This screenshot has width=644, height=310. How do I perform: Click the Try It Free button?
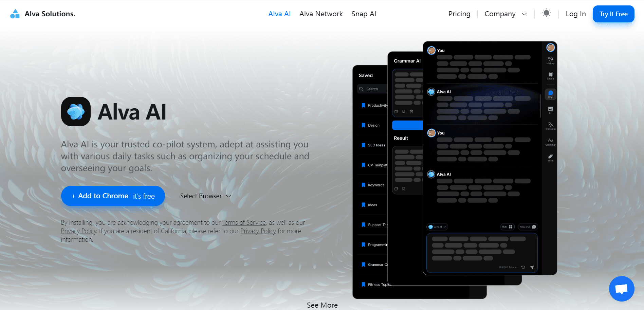[x=613, y=14]
